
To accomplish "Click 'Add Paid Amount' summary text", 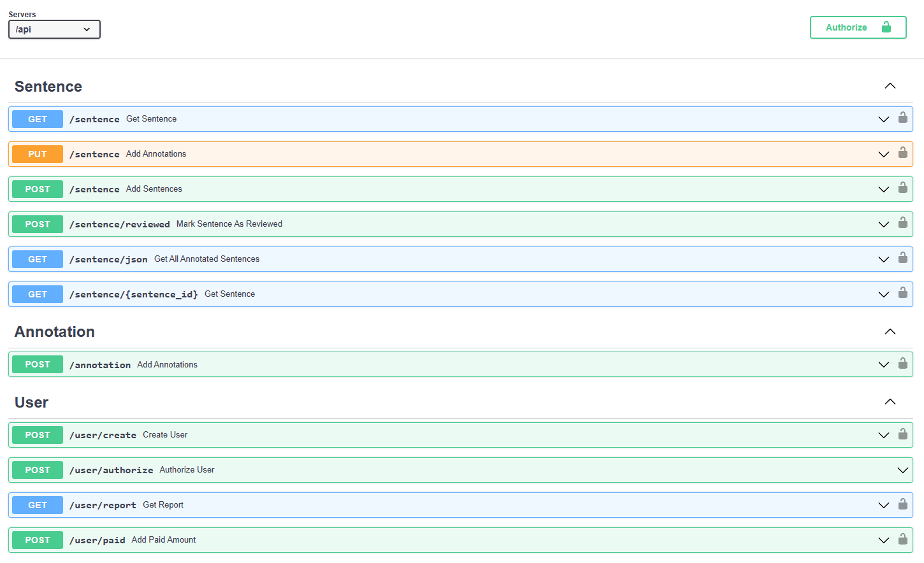I will (164, 540).
